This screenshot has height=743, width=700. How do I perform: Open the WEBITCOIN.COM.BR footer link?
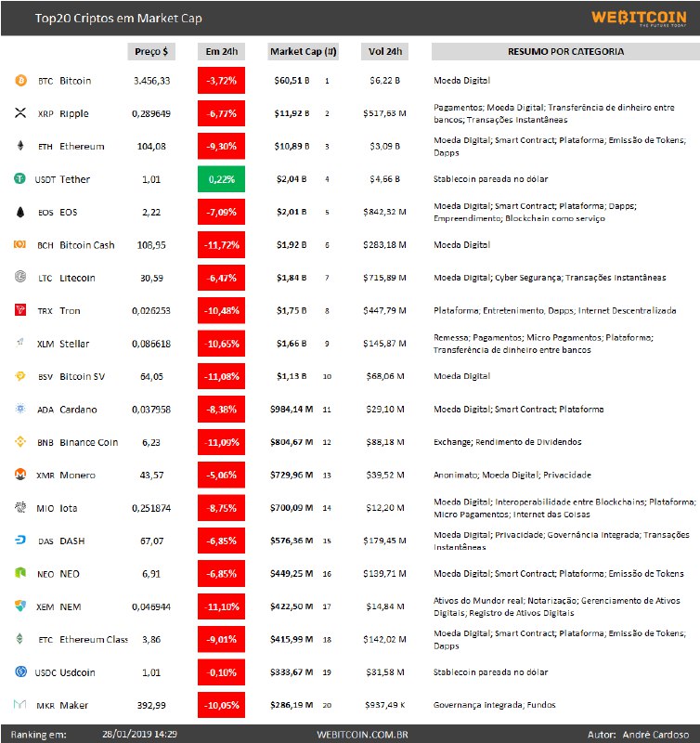(x=362, y=735)
